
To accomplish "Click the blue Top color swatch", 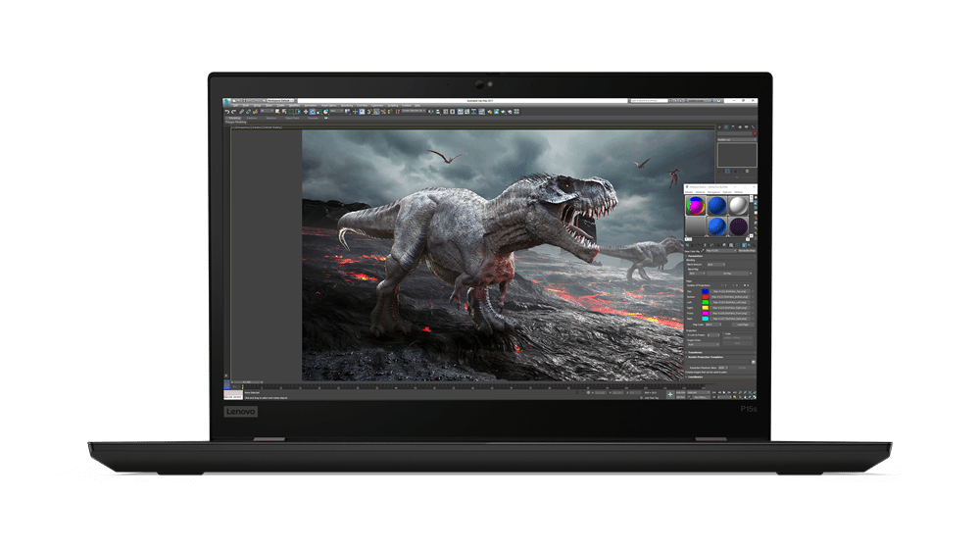I will 705,291.
